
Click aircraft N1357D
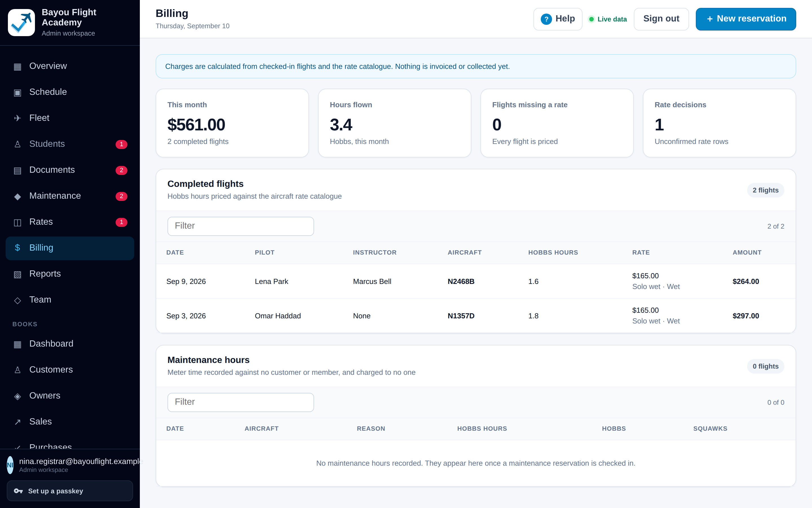(461, 316)
